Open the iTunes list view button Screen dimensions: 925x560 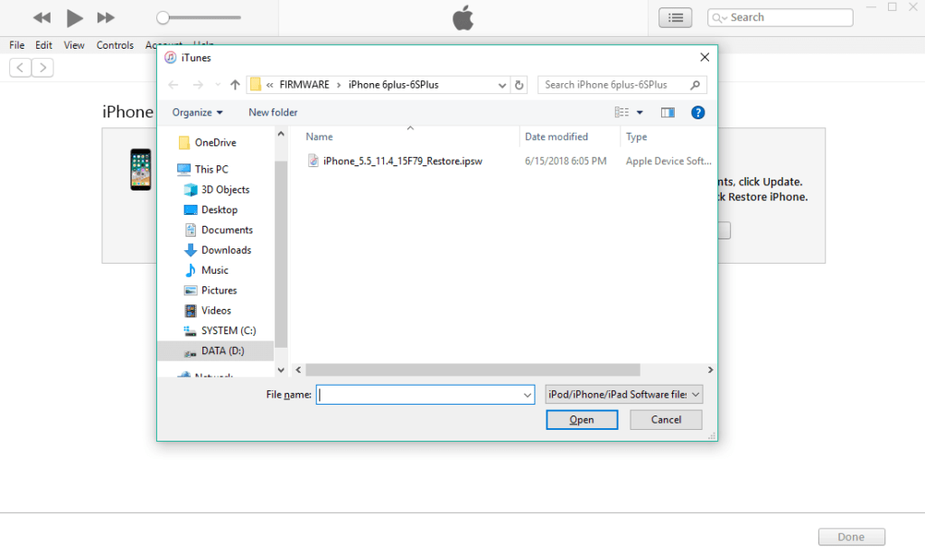pyautogui.click(x=676, y=18)
